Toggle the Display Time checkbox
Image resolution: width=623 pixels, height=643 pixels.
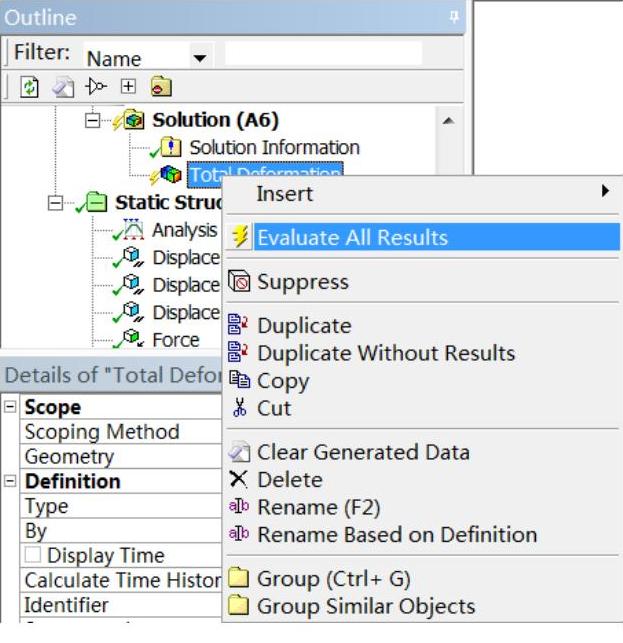coord(38,556)
